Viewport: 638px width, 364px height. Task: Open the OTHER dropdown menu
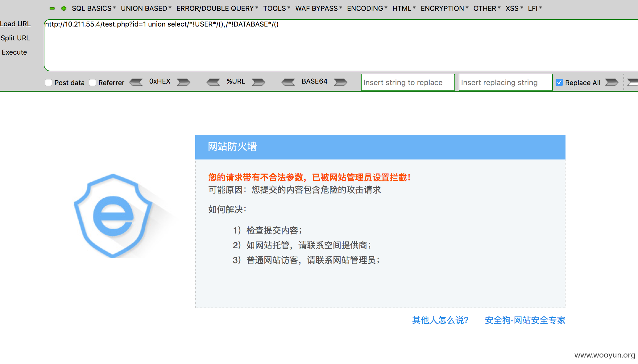coord(487,8)
